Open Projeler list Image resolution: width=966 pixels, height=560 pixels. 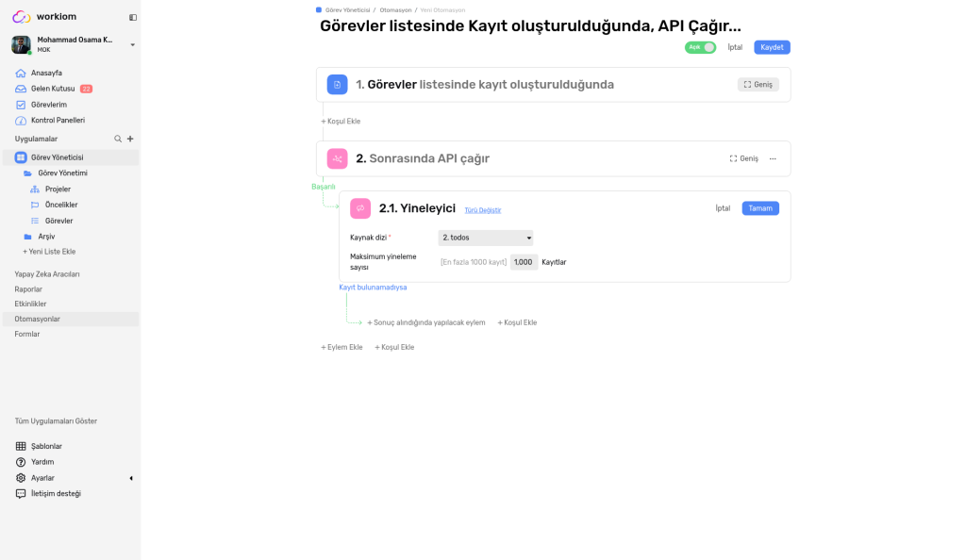pos(58,189)
